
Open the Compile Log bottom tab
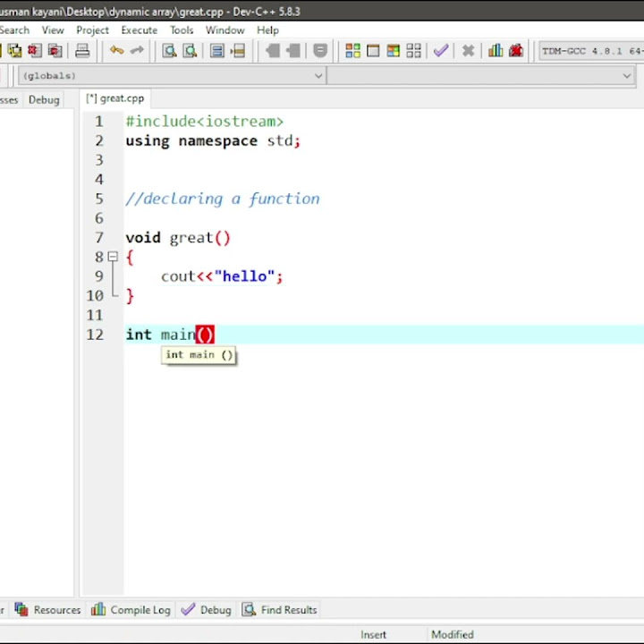(x=131, y=609)
